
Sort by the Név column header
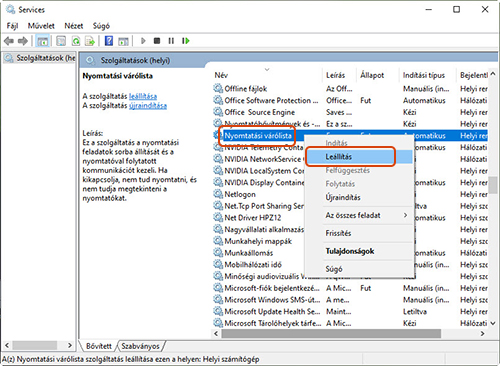267,75
